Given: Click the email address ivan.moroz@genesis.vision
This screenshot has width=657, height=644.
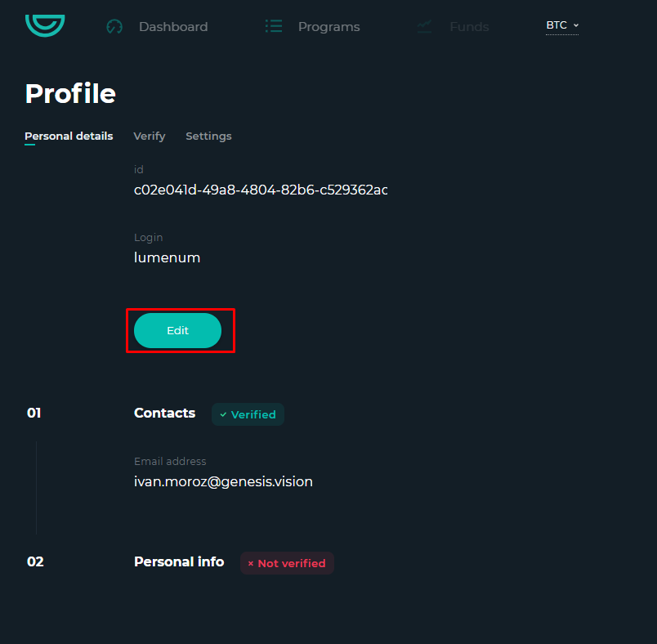Looking at the screenshot, I should [x=223, y=482].
